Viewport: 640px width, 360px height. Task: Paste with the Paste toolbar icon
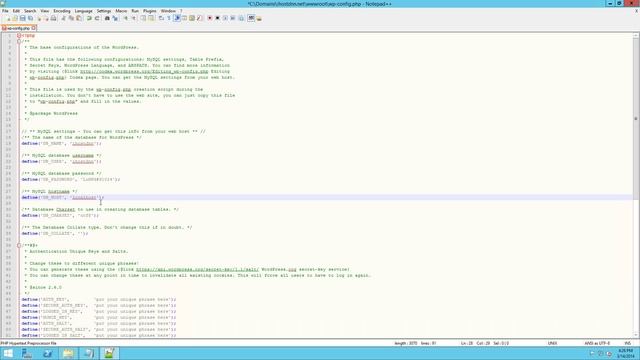coord(79,18)
